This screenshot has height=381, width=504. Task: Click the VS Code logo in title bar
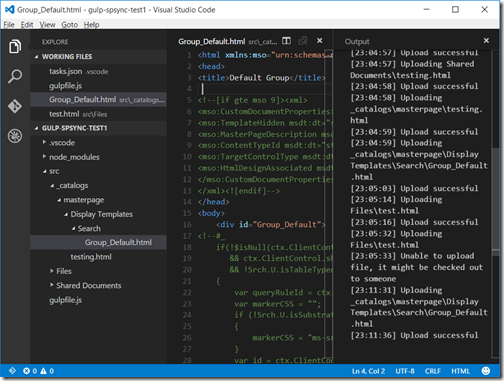[x=10, y=10]
